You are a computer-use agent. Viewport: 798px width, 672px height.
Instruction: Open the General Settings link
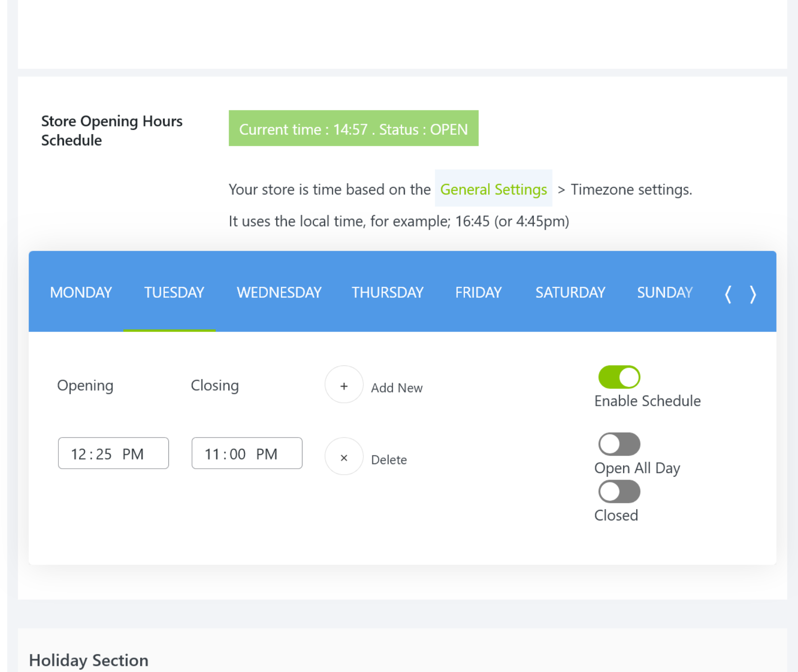click(x=493, y=189)
